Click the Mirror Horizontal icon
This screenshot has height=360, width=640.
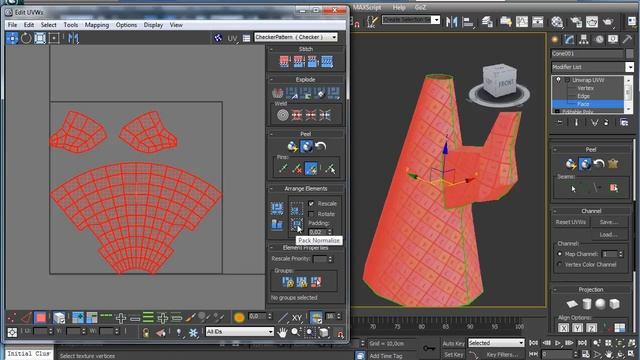pyautogui.click(x=73, y=38)
